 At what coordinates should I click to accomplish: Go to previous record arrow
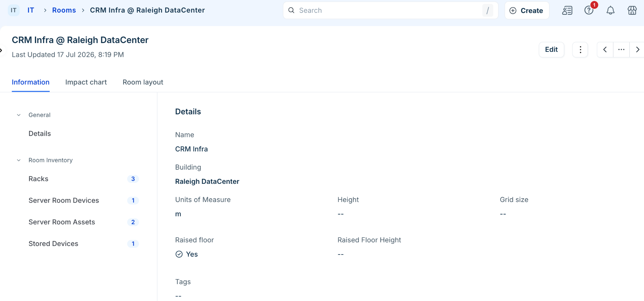click(x=605, y=50)
